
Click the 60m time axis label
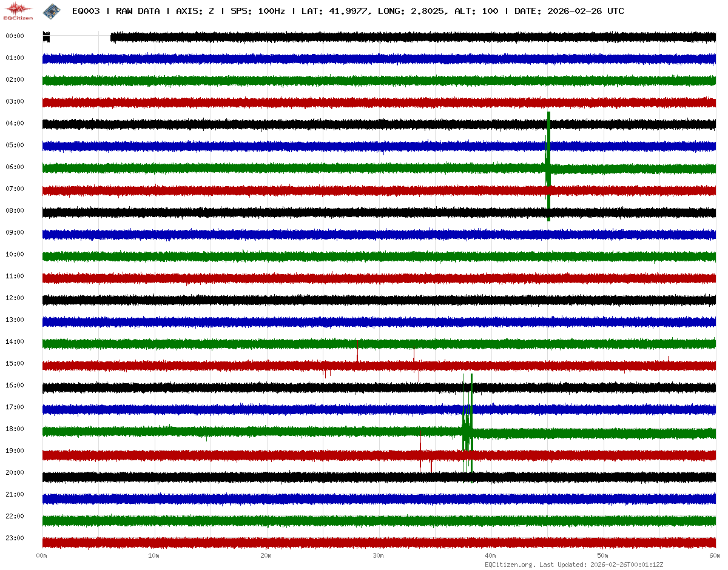click(x=715, y=555)
